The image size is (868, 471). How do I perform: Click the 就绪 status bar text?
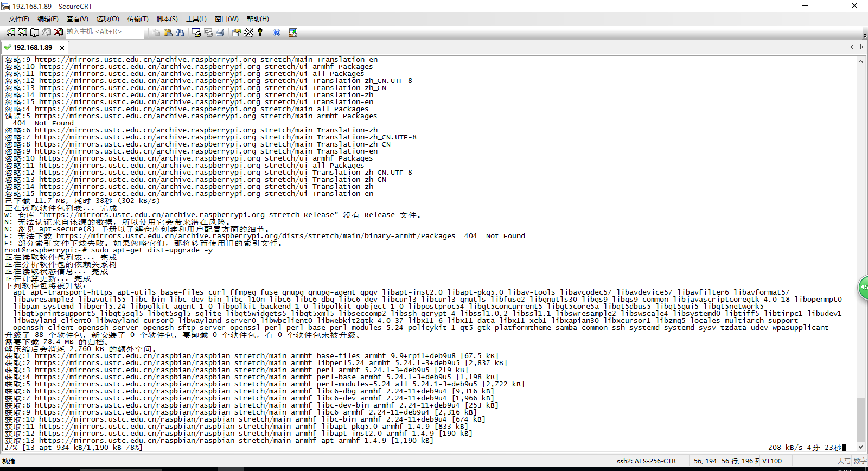tap(9, 461)
